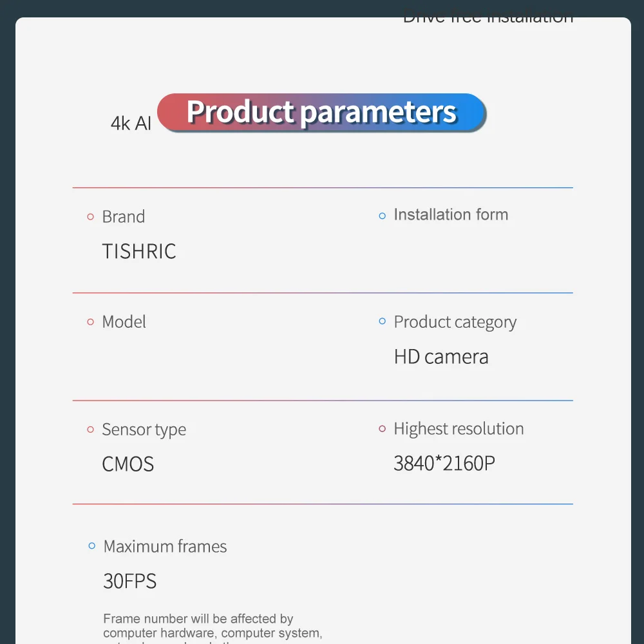The image size is (644, 644).
Task: Click the Product parameters gradient banner
Action: pos(321,113)
